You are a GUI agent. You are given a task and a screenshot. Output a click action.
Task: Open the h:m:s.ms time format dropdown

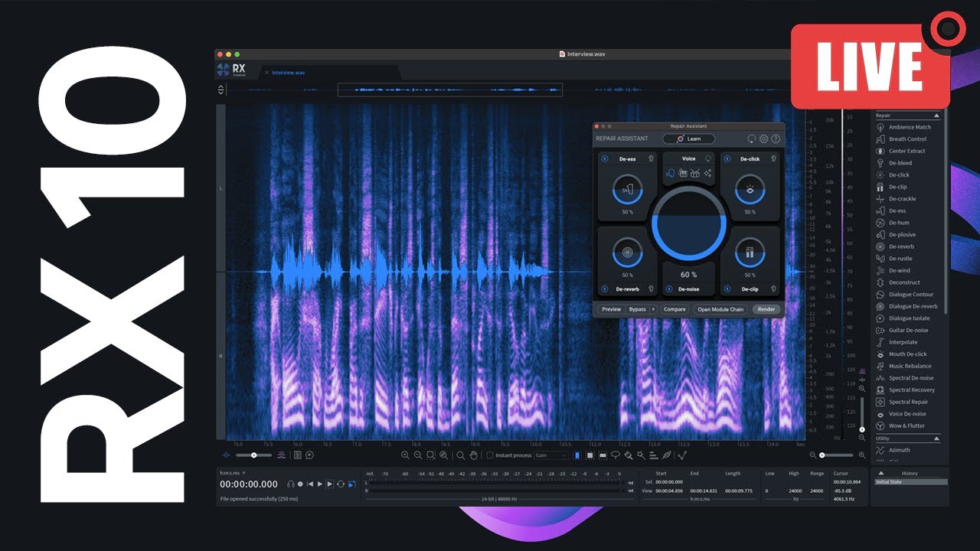234,473
